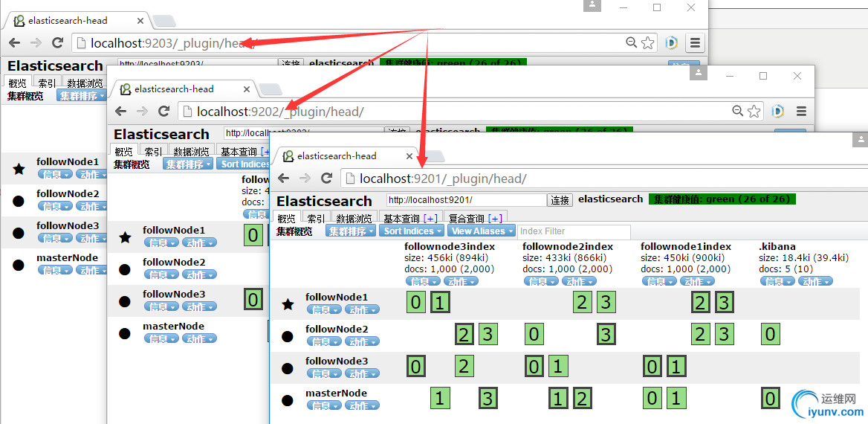Screen dimensions: 868x424
Task: Open 信息 dropdown under follownode3index
Action: click(423, 281)
